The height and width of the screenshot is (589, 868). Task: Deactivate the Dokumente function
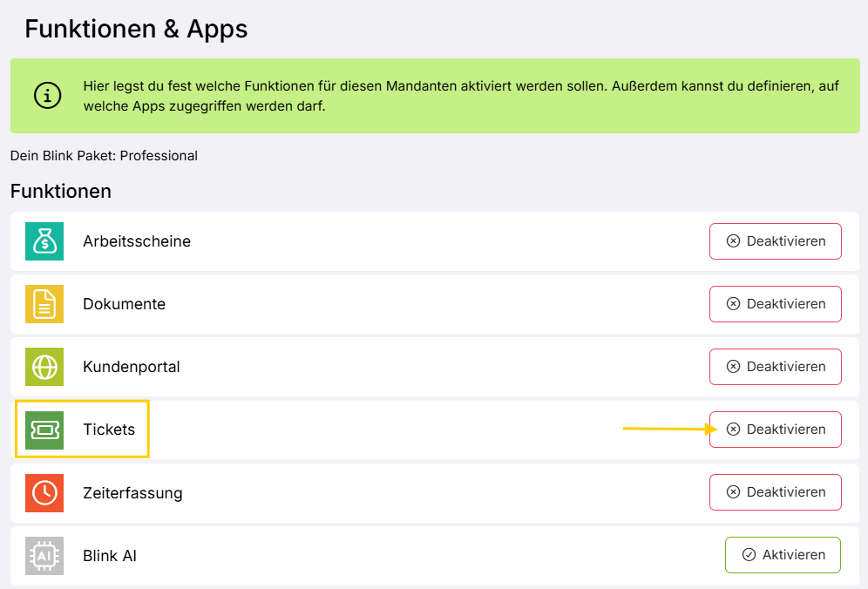click(x=775, y=304)
